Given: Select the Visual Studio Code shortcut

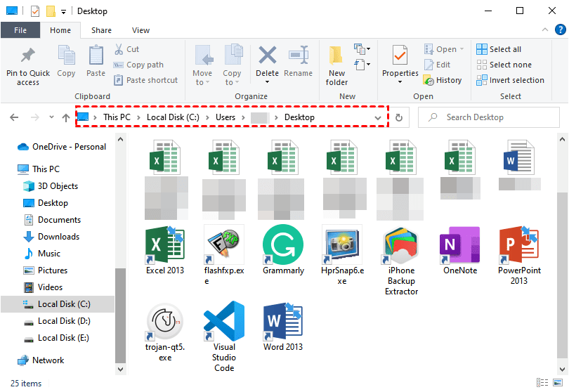Looking at the screenshot, I should click(224, 337).
